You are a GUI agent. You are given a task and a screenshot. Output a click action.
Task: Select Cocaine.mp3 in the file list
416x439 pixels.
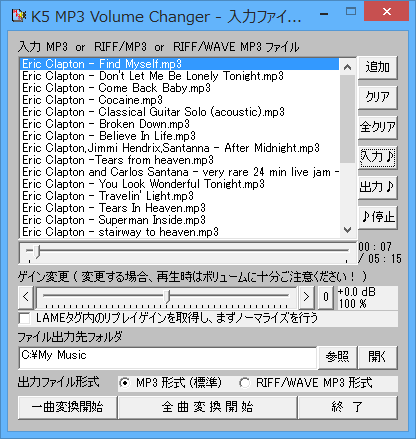pos(180,100)
